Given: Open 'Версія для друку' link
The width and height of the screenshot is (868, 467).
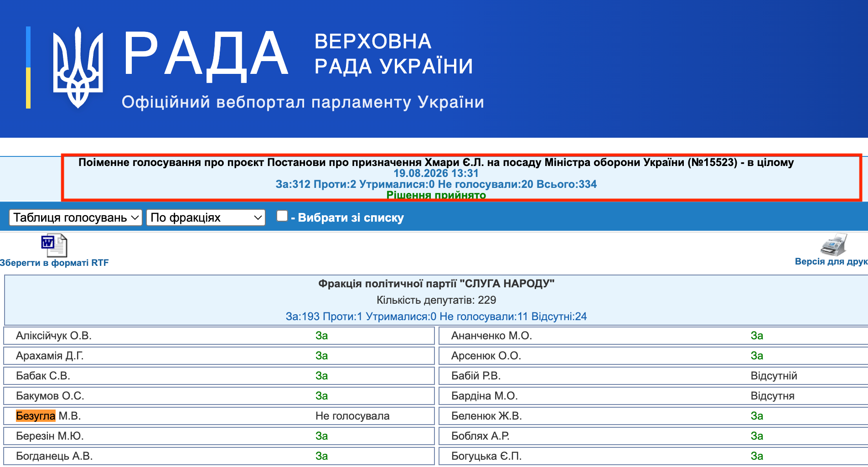Looking at the screenshot, I should [831, 261].
